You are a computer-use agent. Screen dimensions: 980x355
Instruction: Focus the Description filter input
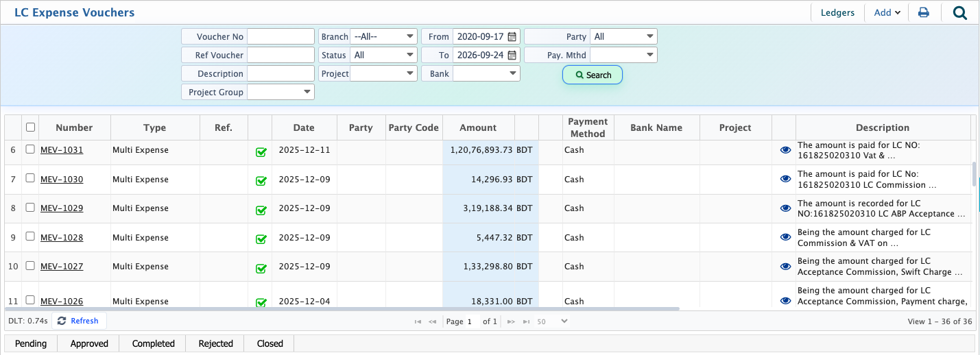280,73
